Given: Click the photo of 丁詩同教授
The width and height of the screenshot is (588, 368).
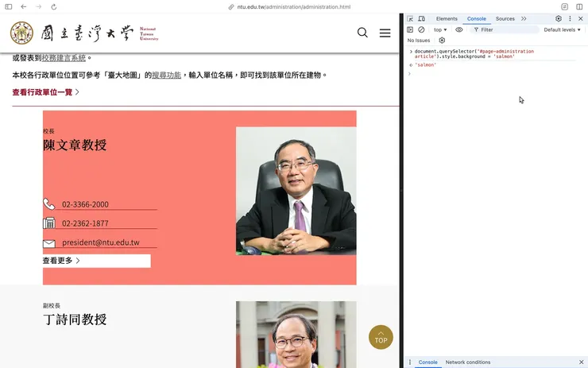Looking at the screenshot, I should [296, 335].
